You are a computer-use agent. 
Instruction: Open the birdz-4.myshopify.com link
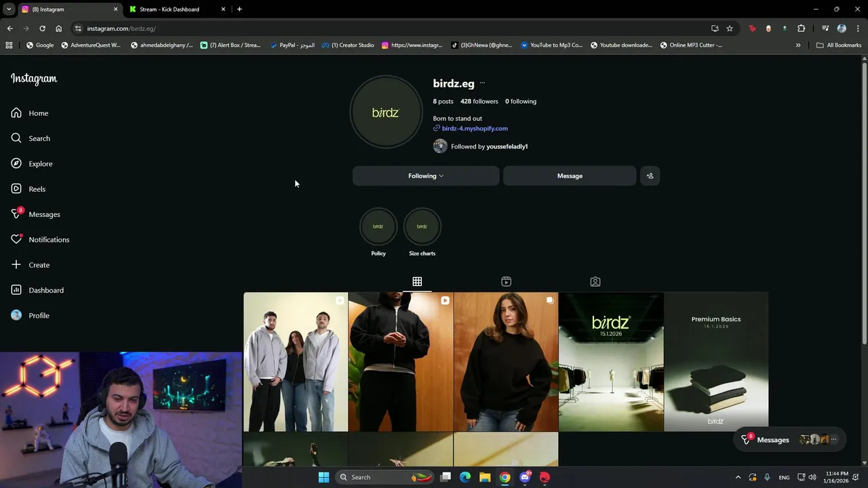coord(475,128)
